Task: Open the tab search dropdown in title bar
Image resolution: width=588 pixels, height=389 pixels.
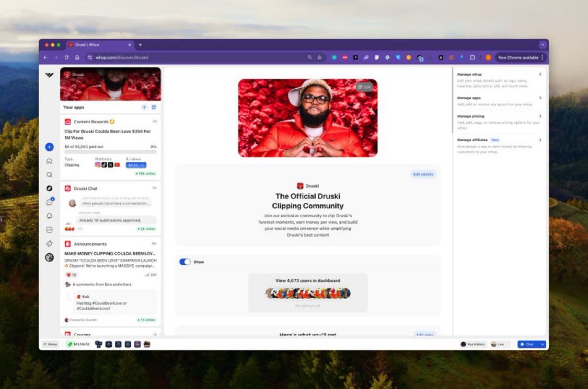Action: coord(543,44)
